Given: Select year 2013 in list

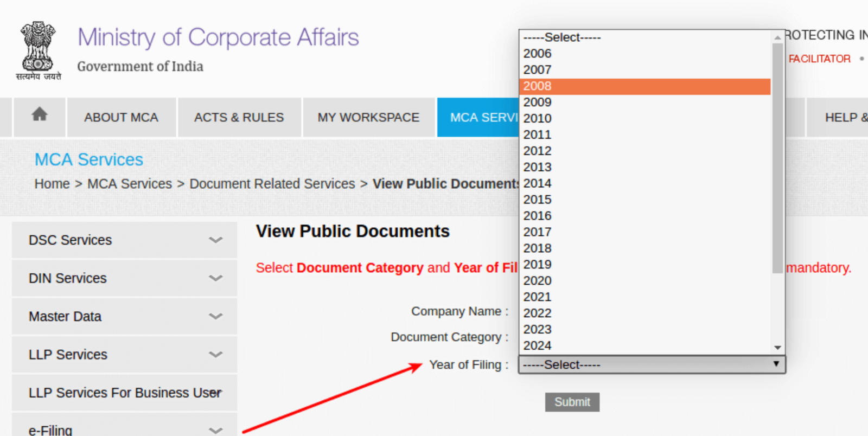Looking at the screenshot, I should [645, 167].
